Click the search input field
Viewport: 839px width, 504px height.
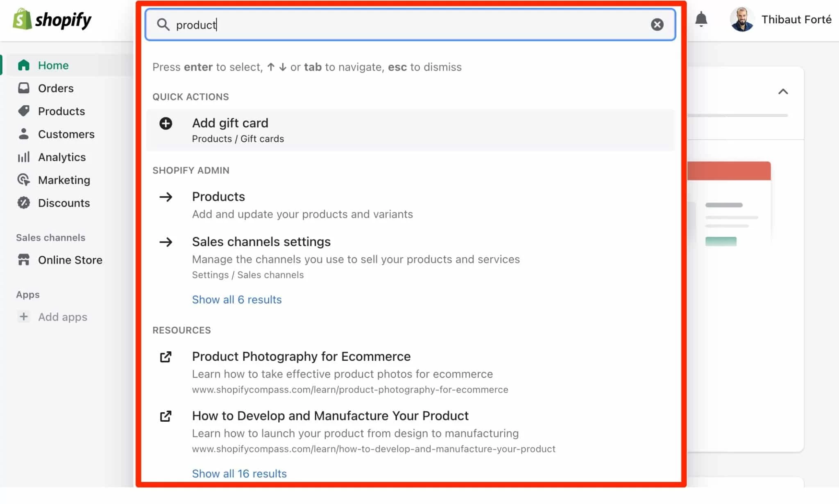click(410, 25)
